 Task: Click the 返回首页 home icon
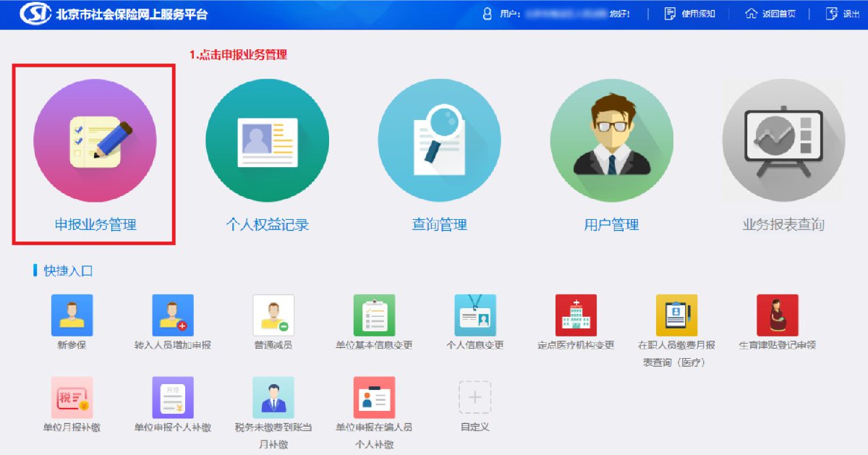click(751, 14)
